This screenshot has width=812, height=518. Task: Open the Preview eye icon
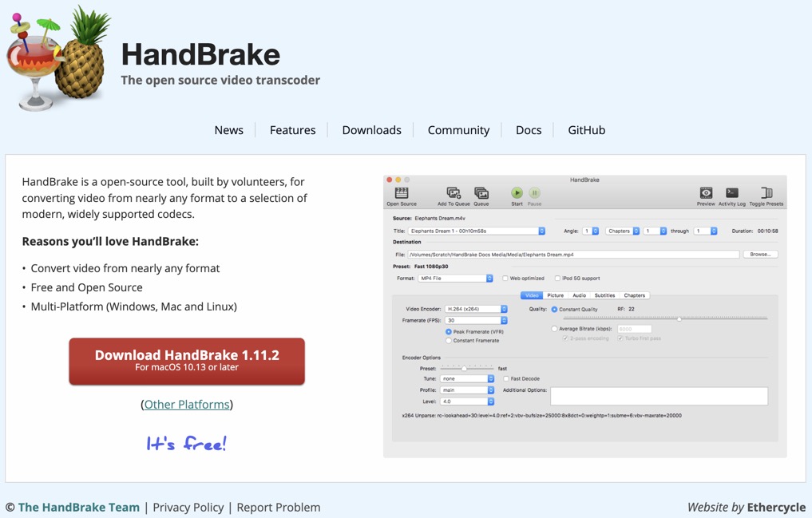coord(706,193)
